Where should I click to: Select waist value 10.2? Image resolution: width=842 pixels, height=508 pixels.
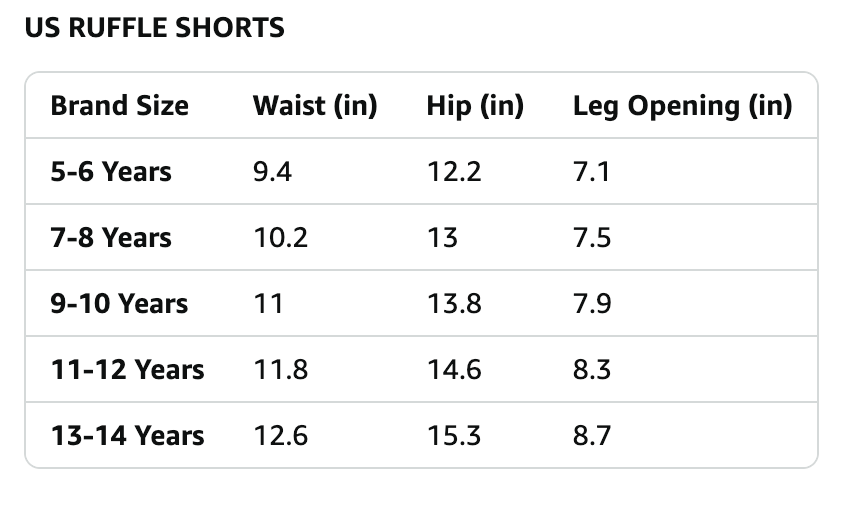coord(280,237)
